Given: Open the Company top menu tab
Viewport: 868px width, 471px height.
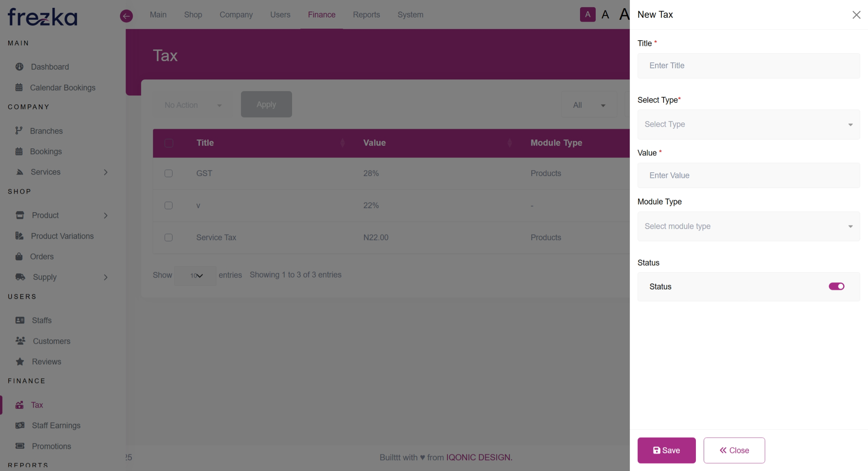Looking at the screenshot, I should tap(236, 15).
